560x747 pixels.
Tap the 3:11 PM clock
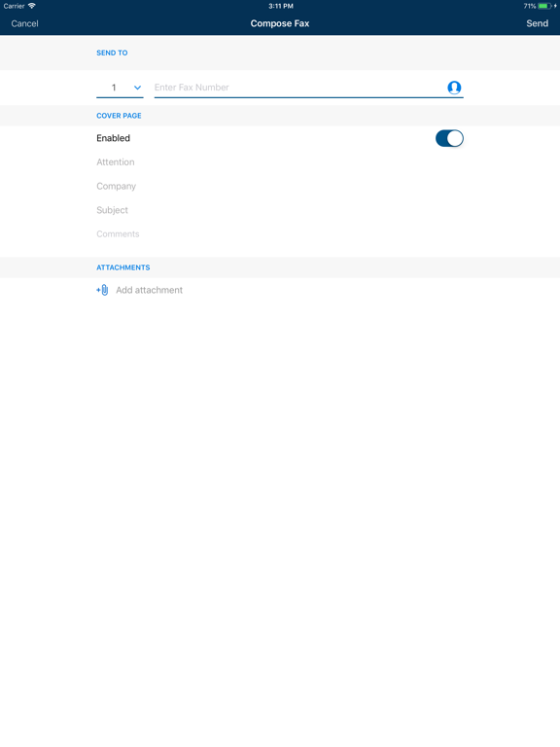coord(280,6)
